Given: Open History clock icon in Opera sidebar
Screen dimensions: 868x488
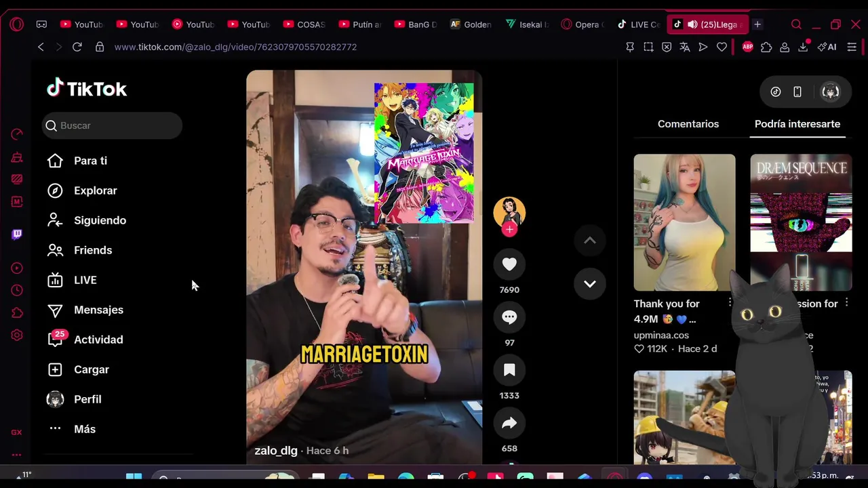Looking at the screenshot, I should (17, 290).
